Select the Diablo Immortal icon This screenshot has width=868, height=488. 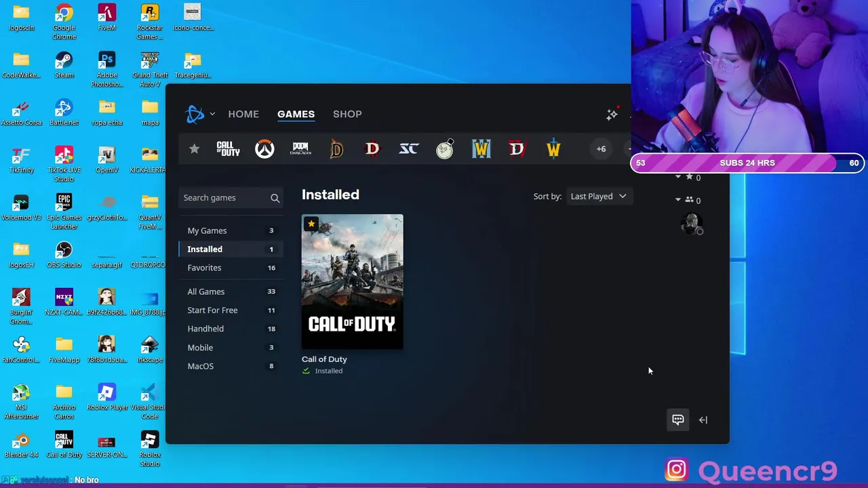point(337,148)
